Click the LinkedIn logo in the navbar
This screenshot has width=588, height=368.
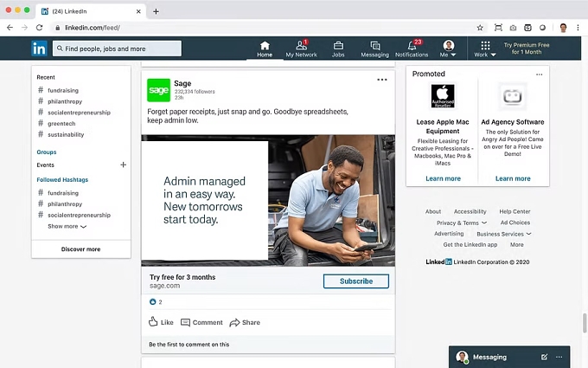click(39, 48)
